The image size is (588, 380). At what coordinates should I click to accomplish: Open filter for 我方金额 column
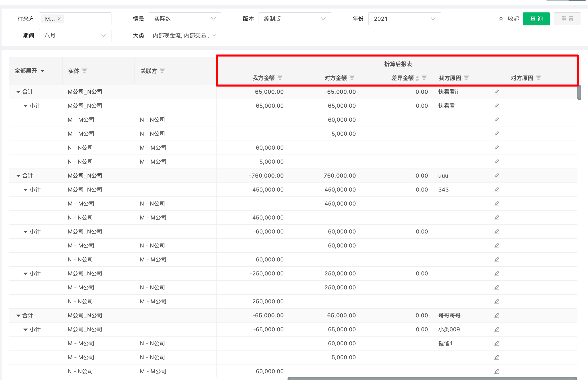point(280,78)
